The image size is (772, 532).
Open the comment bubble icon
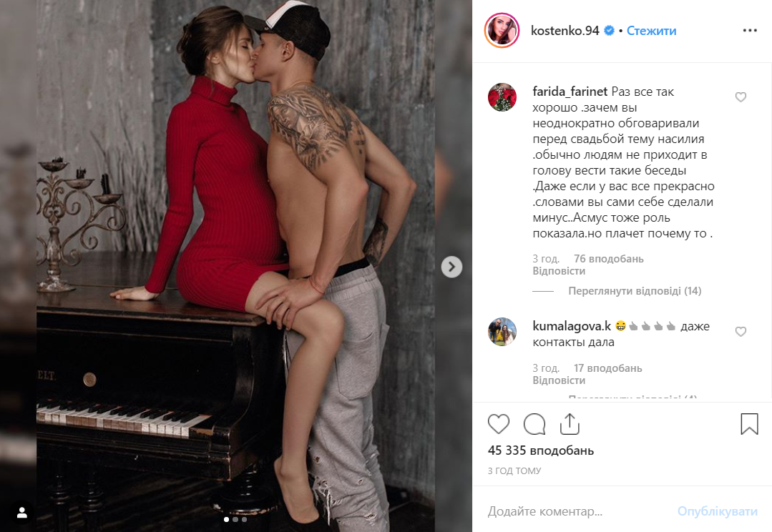tap(534, 424)
